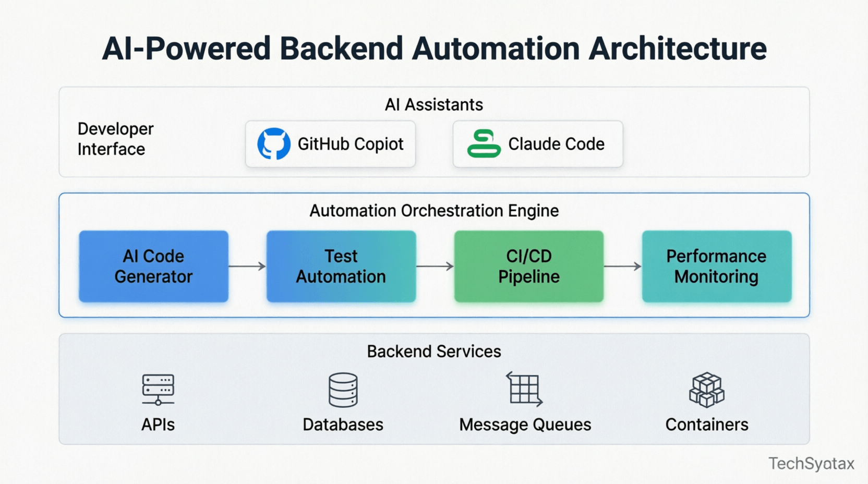Click the main architecture diagram title

(x=434, y=47)
